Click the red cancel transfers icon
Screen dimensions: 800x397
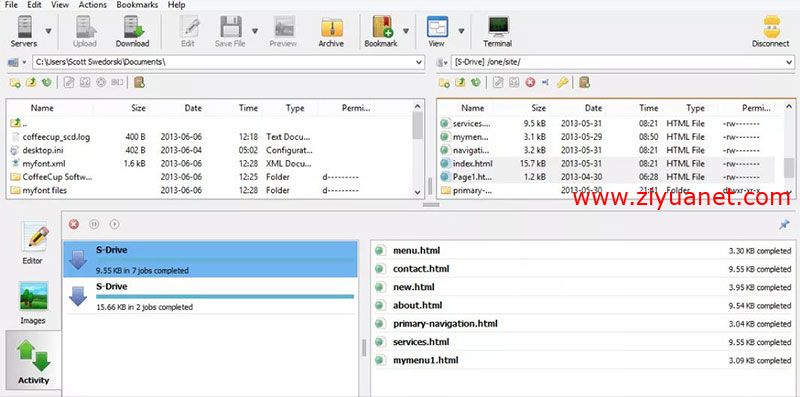click(x=74, y=224)
